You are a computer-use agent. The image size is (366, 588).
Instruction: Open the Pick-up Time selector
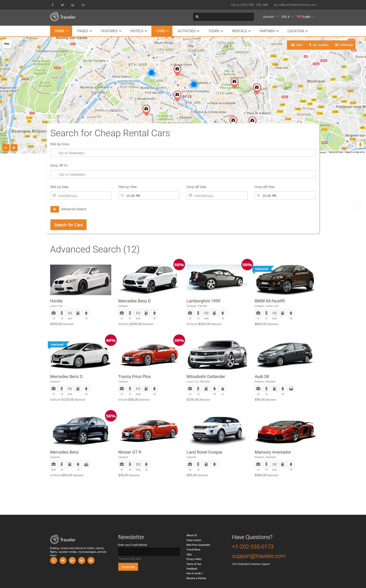pyautogui.click(x=149, y=196)
